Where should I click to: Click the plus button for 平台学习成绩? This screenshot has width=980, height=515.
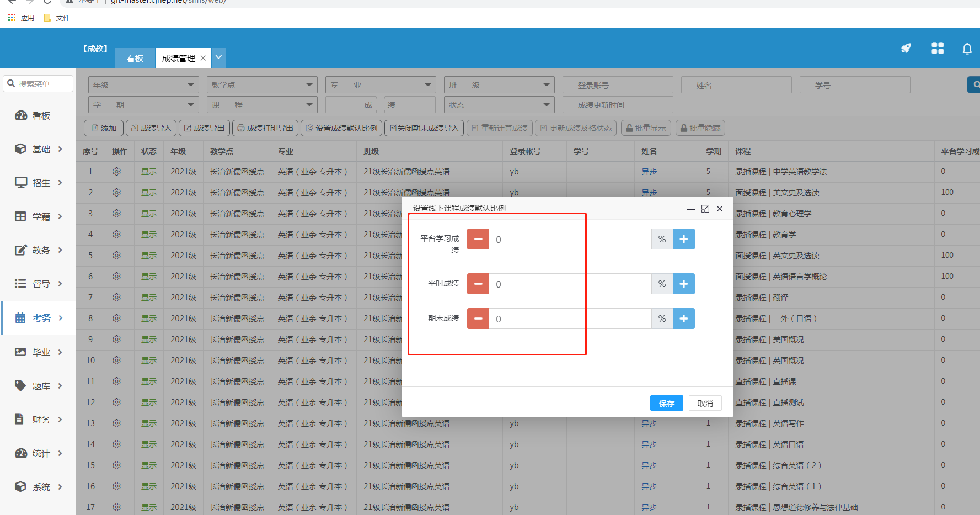tap(683, 239)
